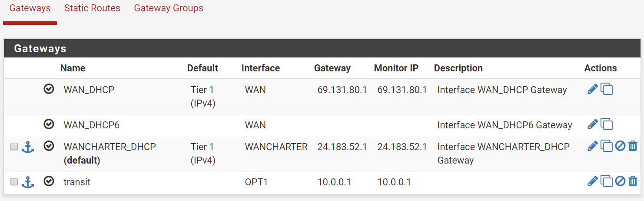Edit the WAN_DHCP gateway with pencil icon

tap(592, 89)
